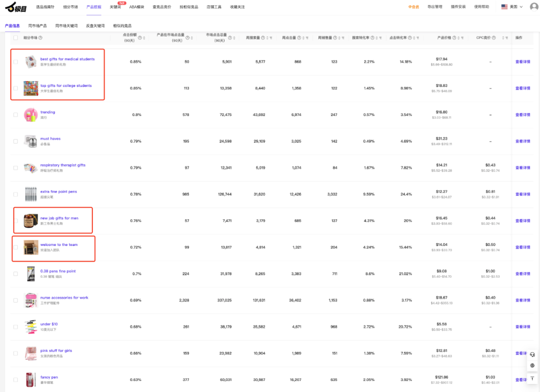The width and height of the screenshot is (540, 392).
Task: Sort by 点击份额 column arrows
Action: coord(144,38)
